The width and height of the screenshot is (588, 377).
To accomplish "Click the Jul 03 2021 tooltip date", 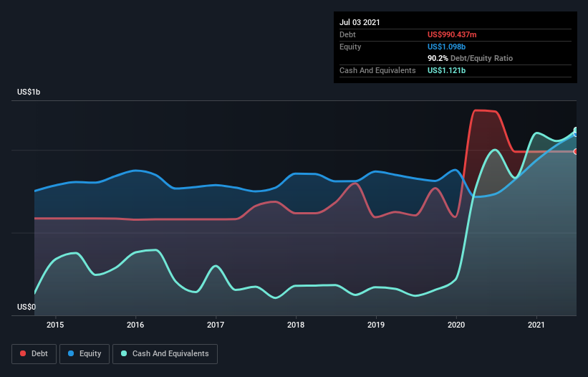I will click(360, 22).
